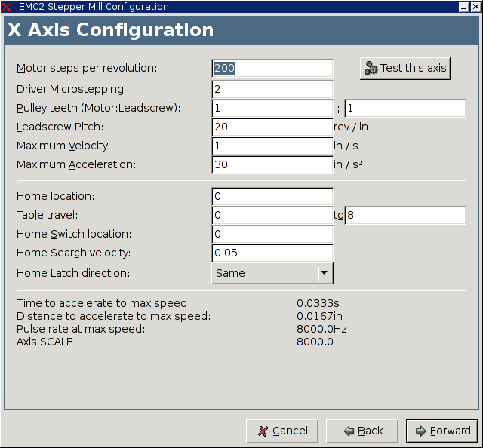Click the green Forward arrow icon
Screen dimensions: 483x448
[x=420, y=431]
